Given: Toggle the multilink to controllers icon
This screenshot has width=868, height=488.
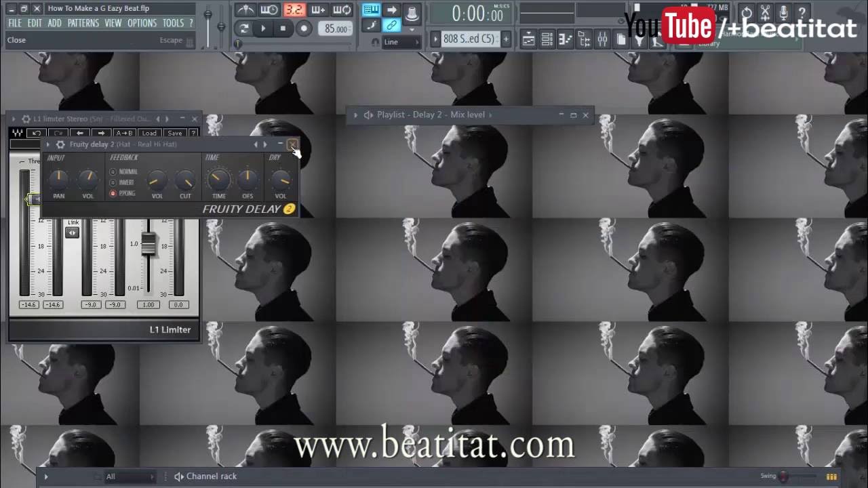Looking at the screenshot, I should 392,26.
